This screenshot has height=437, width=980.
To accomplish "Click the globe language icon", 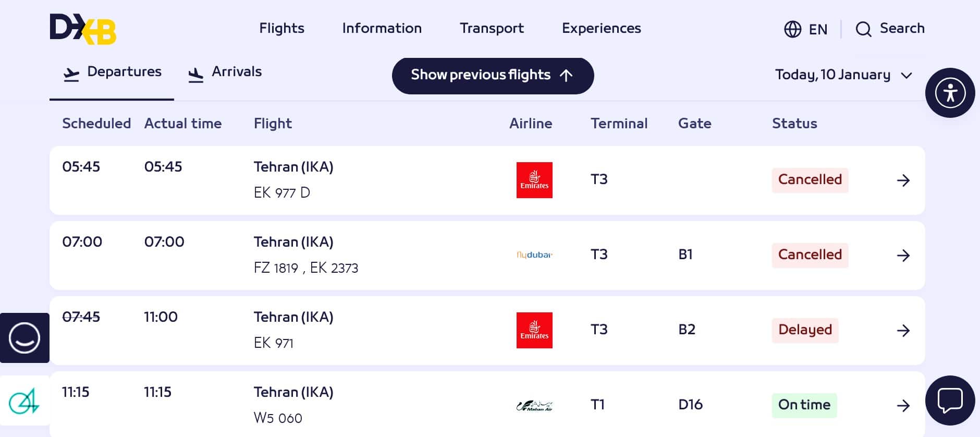I will 792,29.
